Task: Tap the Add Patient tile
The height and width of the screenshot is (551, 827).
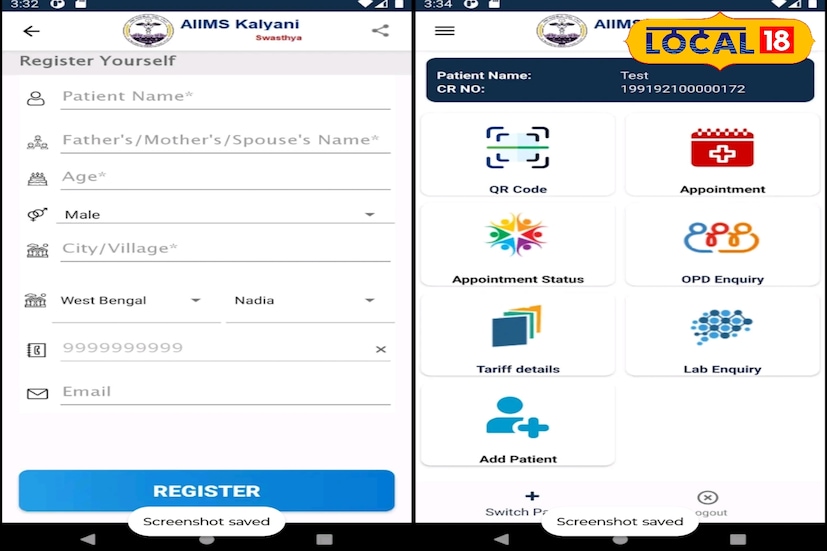Action: click(517, 425)
